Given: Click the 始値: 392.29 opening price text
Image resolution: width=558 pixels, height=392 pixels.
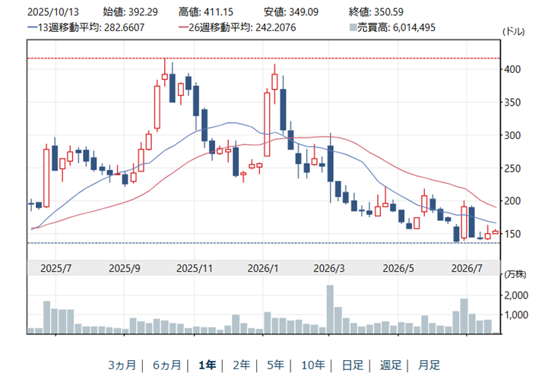Looking at the screenshot, I should pyautogui.click(x=130, y=11).
